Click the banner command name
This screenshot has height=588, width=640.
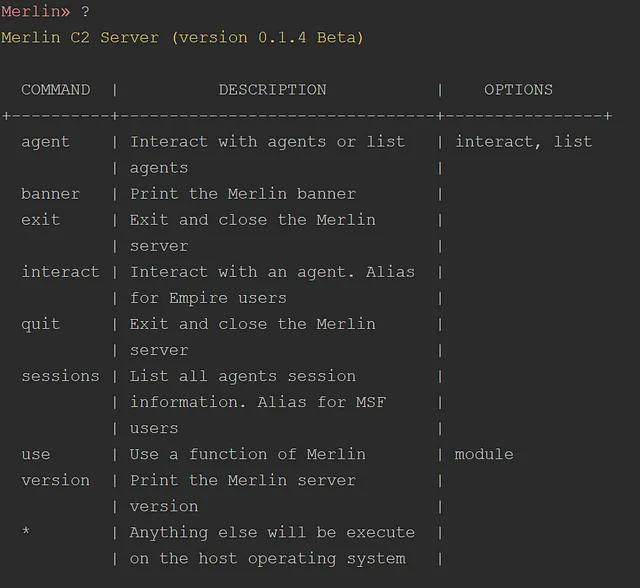pos(50,193)
